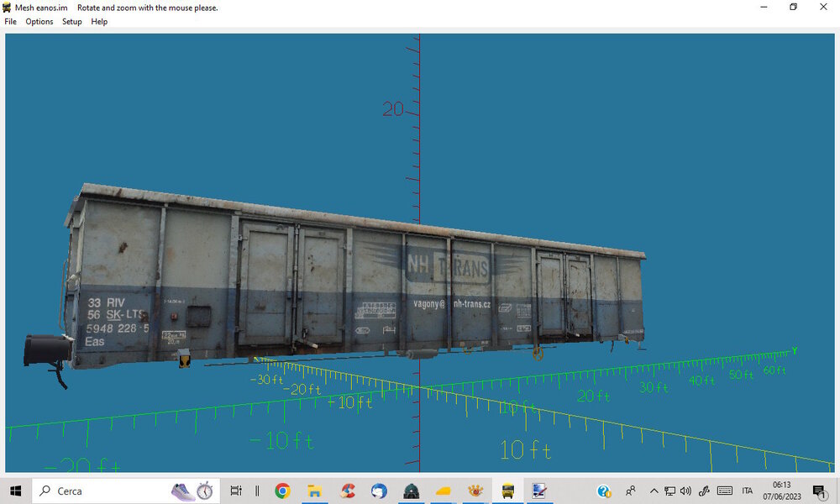Screen dimensions: 840x504
Task: Select the yellow train mesh viewer taskbar icon
Action: pos(507,491)
